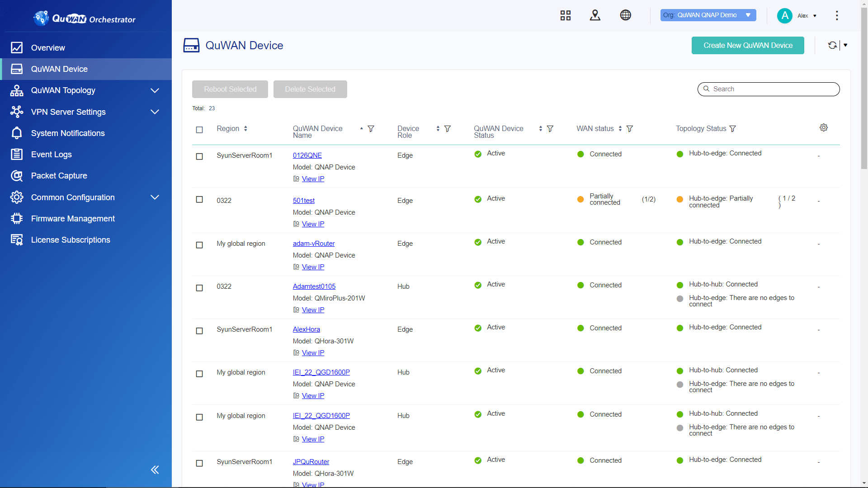Click the Create New QuWAN Device button
This screenshot has width=868, height=488.
tap(747, 45)
